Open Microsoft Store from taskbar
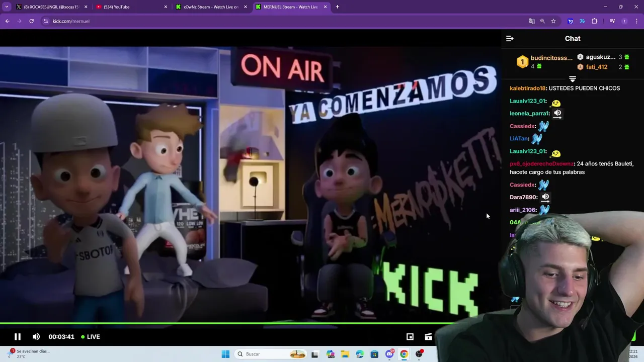The width and height of the screenshot is (644, 362). (x=374, y=354)
